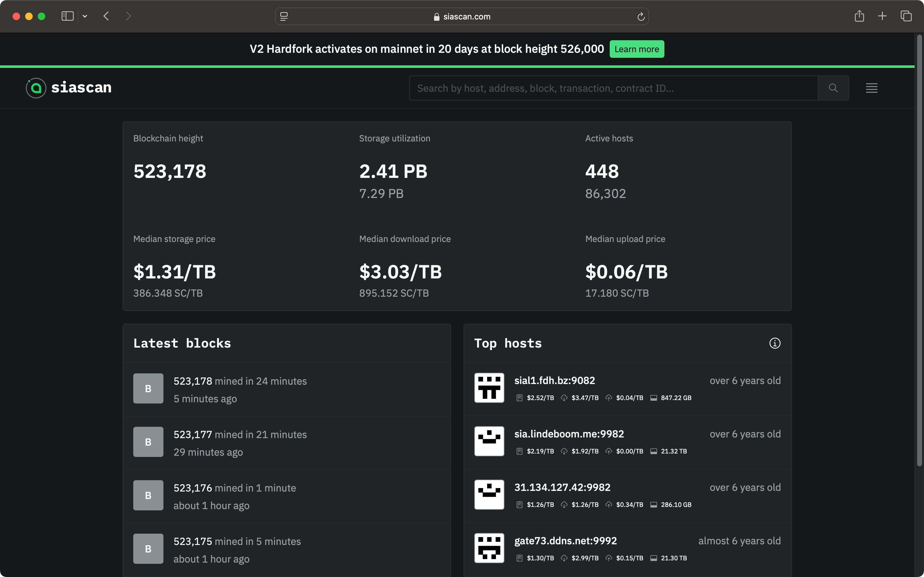Click upload price icon for sial1.fdh.bz
The image size is (924, 577).
pyautogui.click(x=609, y=398)
